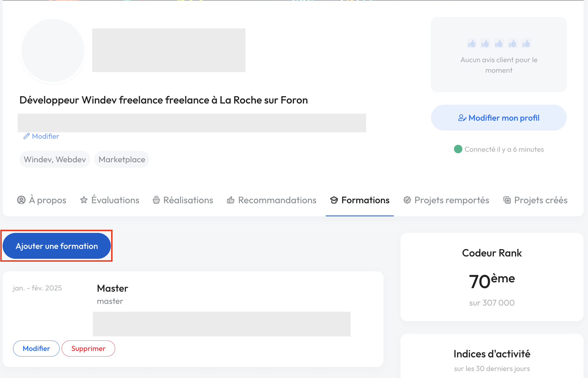This screenshot has width=588, height=378.
Task: Click the Windev, Webdev skill tag
Action: [55, 159]
